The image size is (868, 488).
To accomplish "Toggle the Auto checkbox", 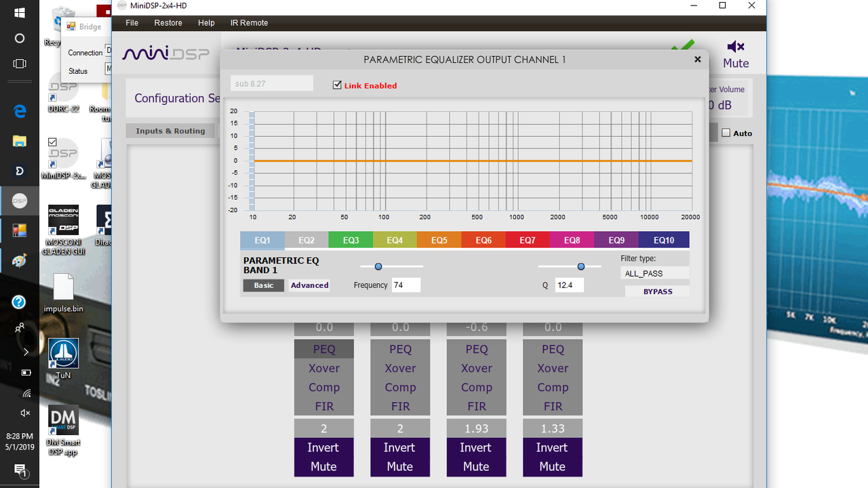I will click(726, 133).
